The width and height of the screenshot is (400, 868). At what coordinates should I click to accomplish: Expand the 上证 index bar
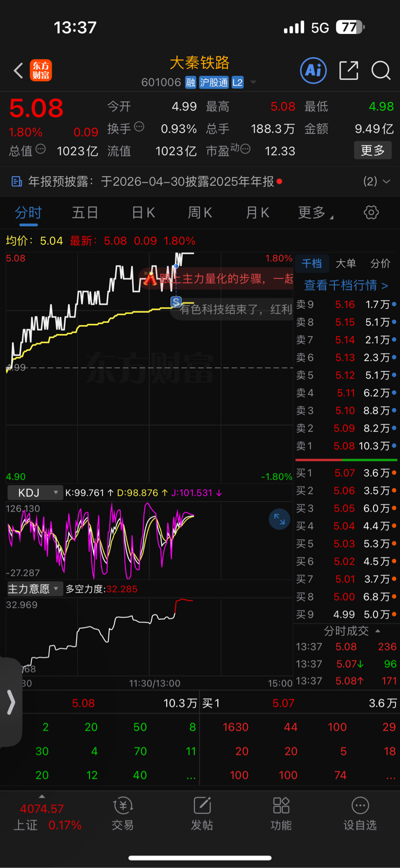click(42, 797)
